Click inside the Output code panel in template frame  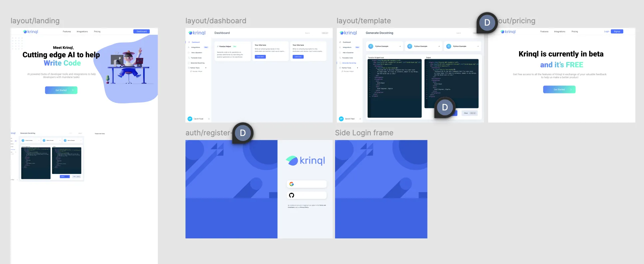(x=452, y=83)
